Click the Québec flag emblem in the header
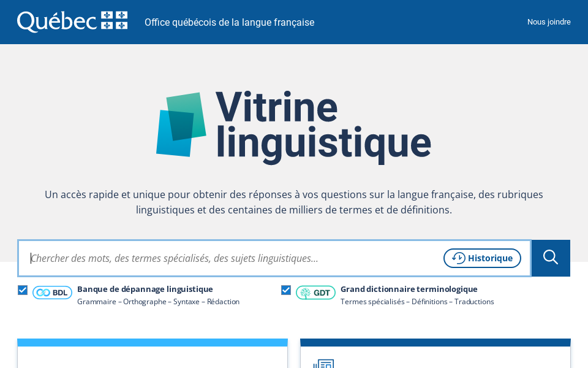 [115, 20]
